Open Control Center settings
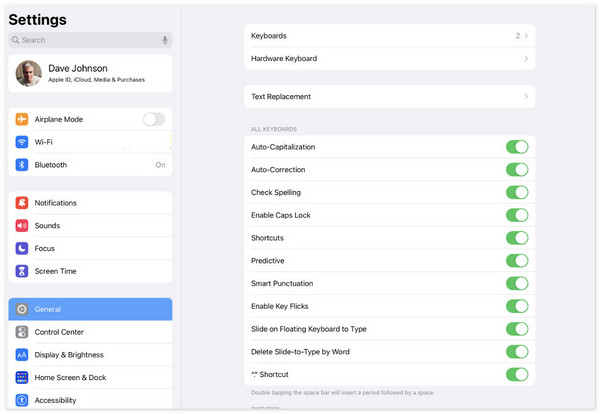600x414 pixels. click(90, 332)
